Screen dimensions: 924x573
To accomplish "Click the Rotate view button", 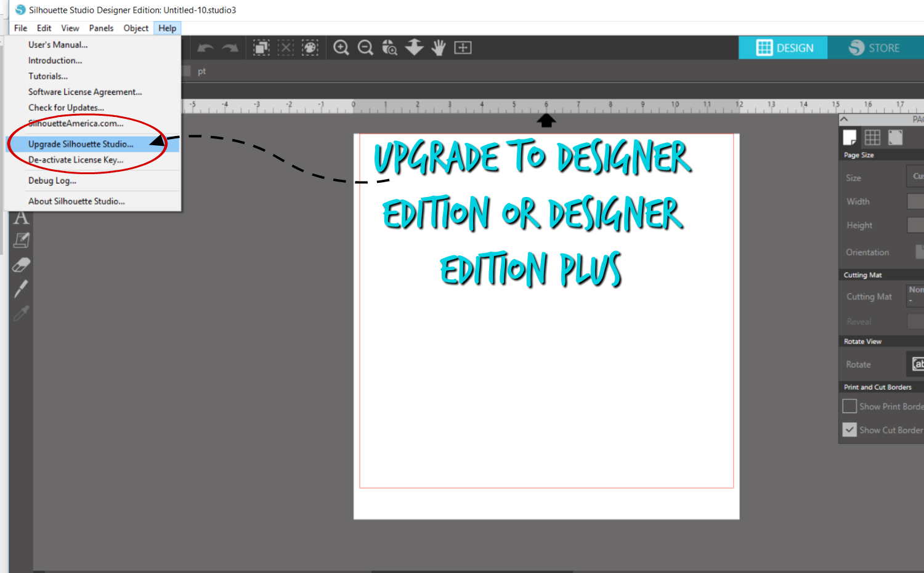I will (915, 364).
